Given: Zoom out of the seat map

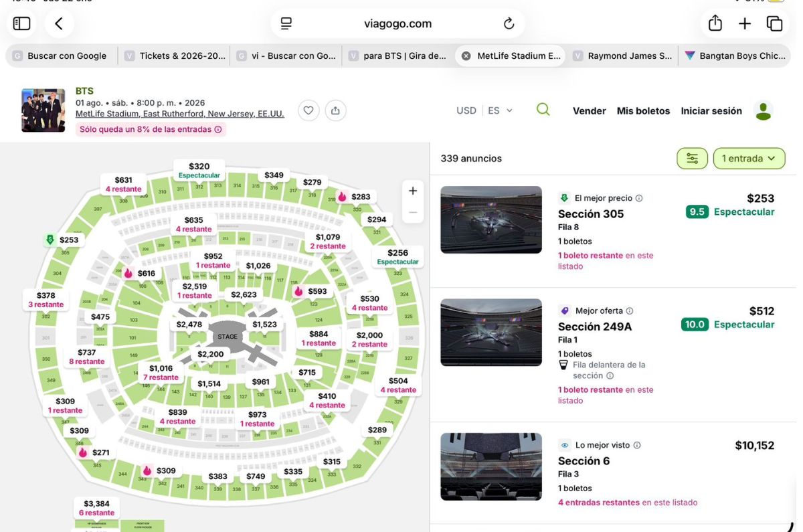Looking at the screenshot, I should [x=413, y=213].
